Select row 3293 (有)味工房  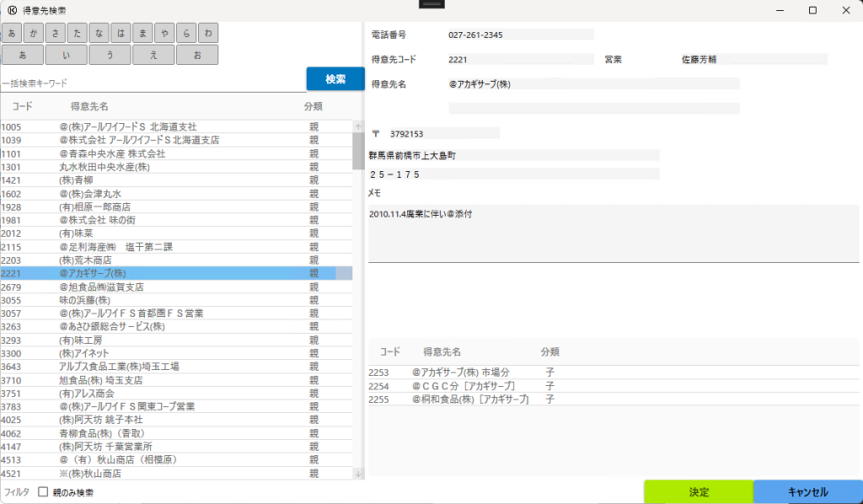(x=176, y=340)
